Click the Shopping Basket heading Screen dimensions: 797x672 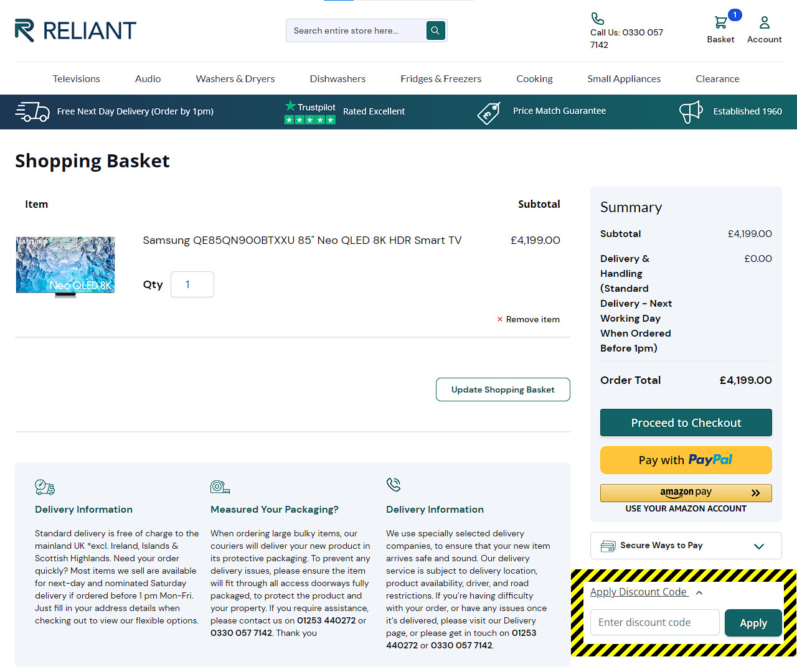tap(92, 161)
